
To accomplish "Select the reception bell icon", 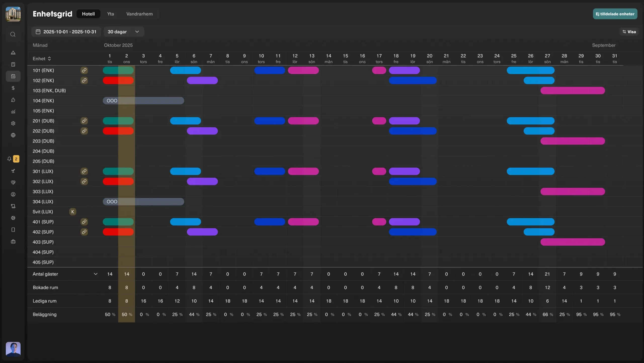I will click(13, 53).
